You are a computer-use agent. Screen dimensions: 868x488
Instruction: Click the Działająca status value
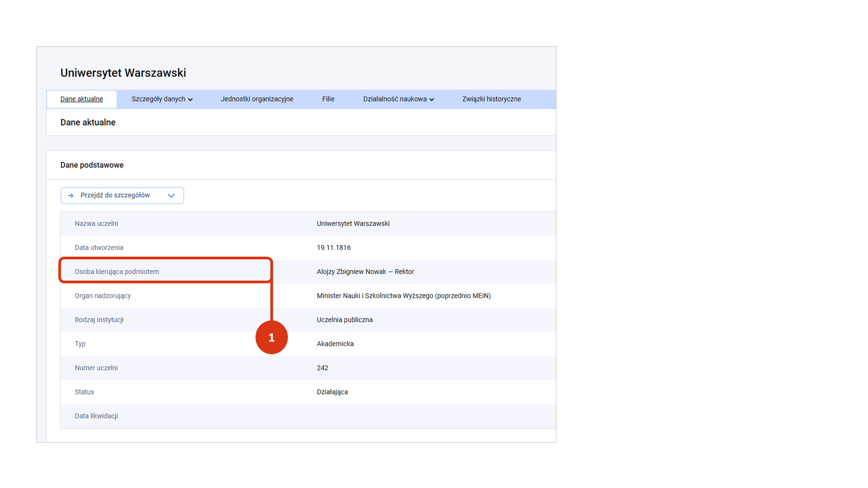pyautogui.click(x=332, y=392)
